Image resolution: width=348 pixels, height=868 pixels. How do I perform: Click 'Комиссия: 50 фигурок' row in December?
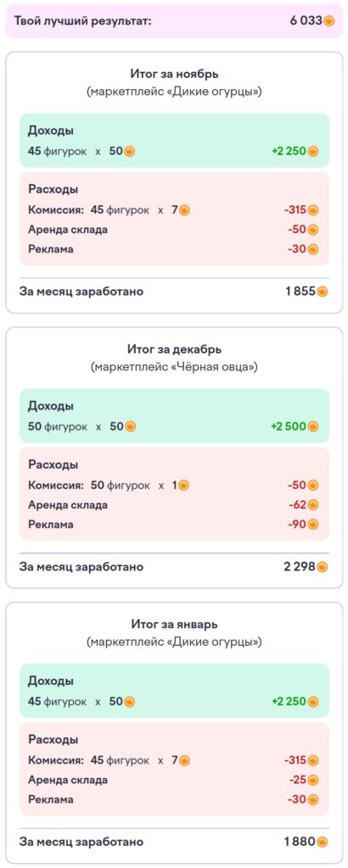coord(174,486)
